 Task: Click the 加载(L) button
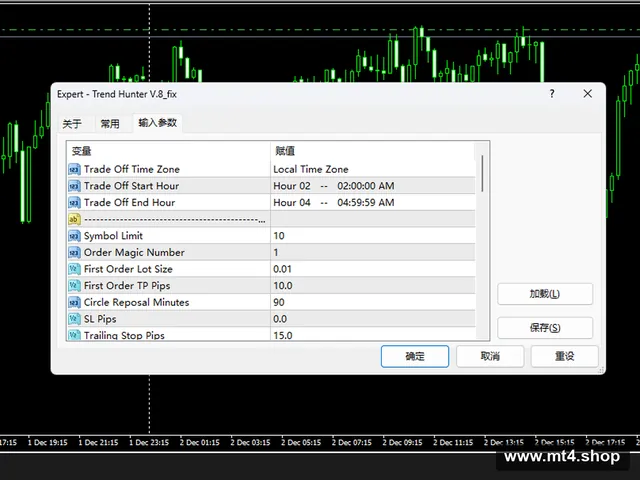pyautogui.click(x=545, y=294)
